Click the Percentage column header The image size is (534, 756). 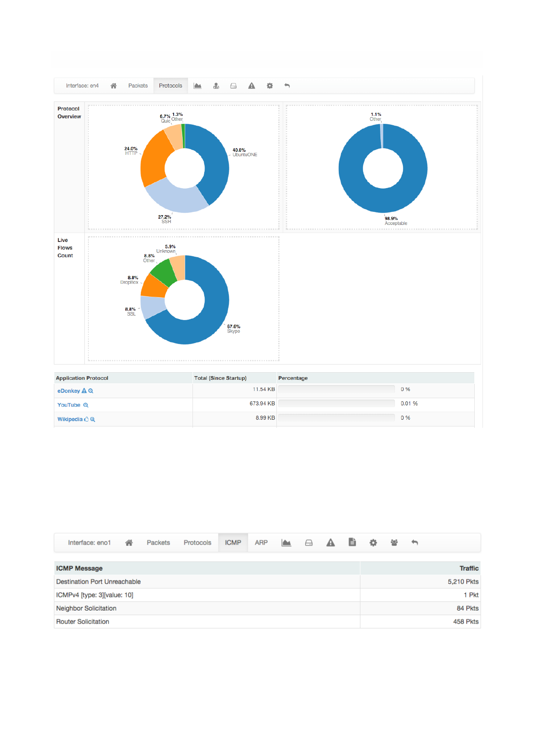[293, 378]
